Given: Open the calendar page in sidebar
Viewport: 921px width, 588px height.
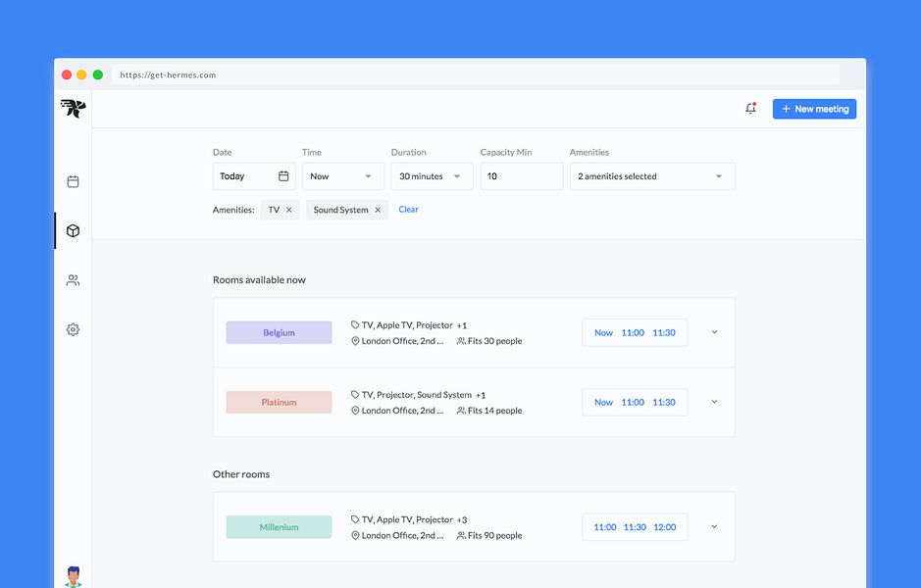Looking at the screenshot, I should pyautogui.click(x=73, y=181).
